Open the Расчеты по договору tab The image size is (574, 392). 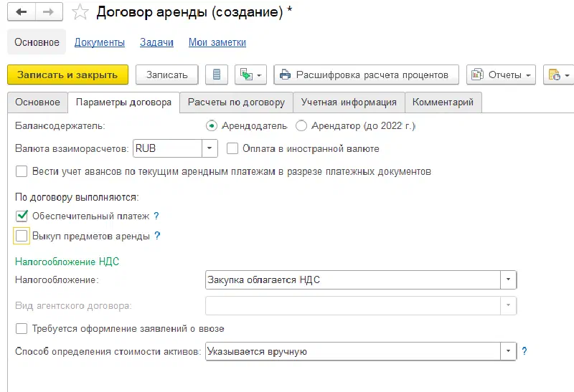pyautogui.click(x=237, y=102)
